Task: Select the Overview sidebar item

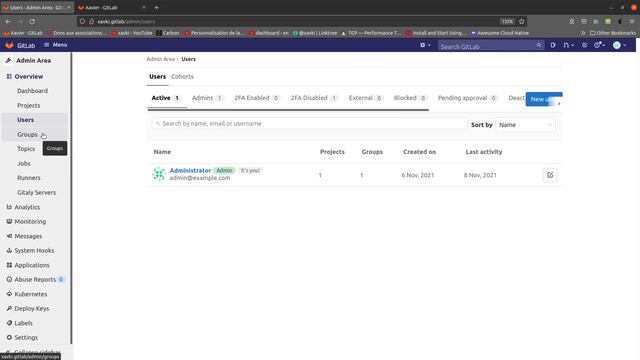Action: click(x=29, y=76)
